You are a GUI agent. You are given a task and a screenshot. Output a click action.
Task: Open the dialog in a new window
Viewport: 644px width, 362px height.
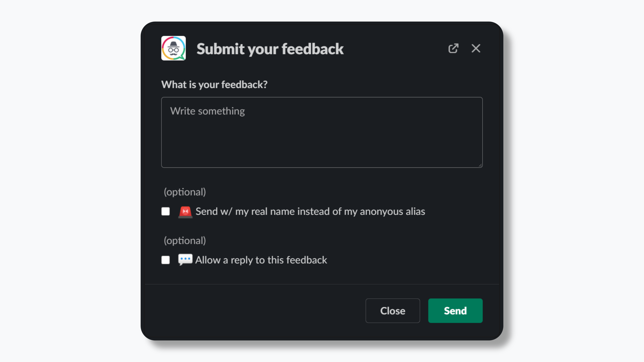pos(453,48)
